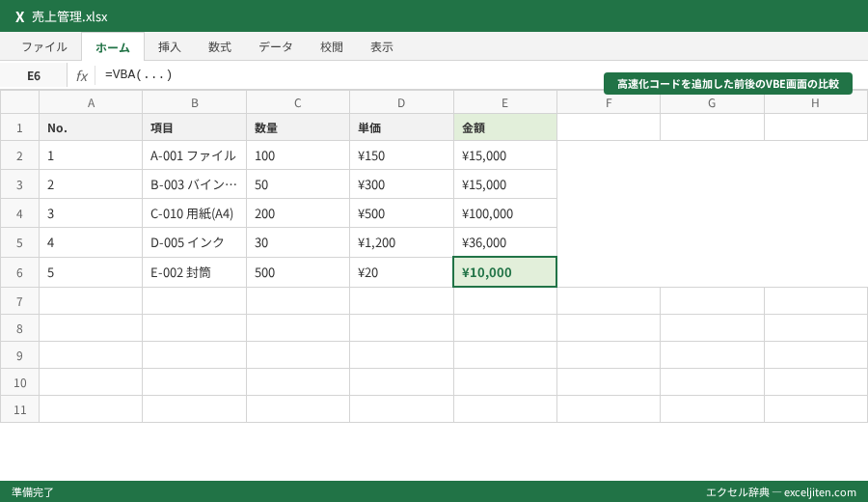This screenshot has height=502, width=868.
Task: Select row 4 header
Action: click(x=19, y=213)
